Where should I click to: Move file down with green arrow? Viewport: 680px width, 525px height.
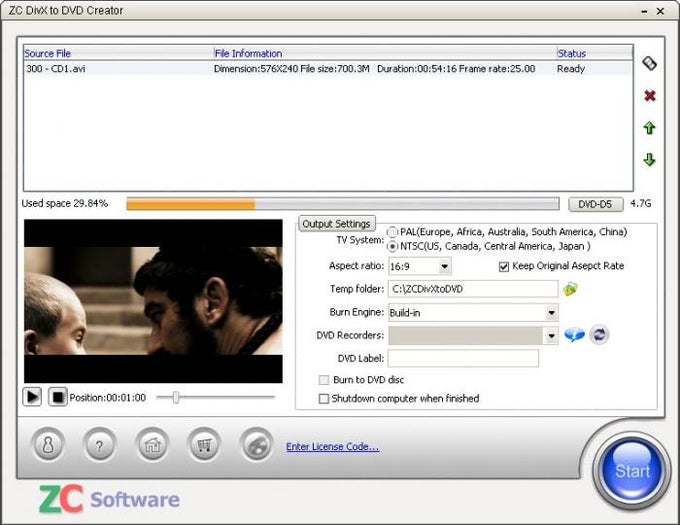point(649,160)
